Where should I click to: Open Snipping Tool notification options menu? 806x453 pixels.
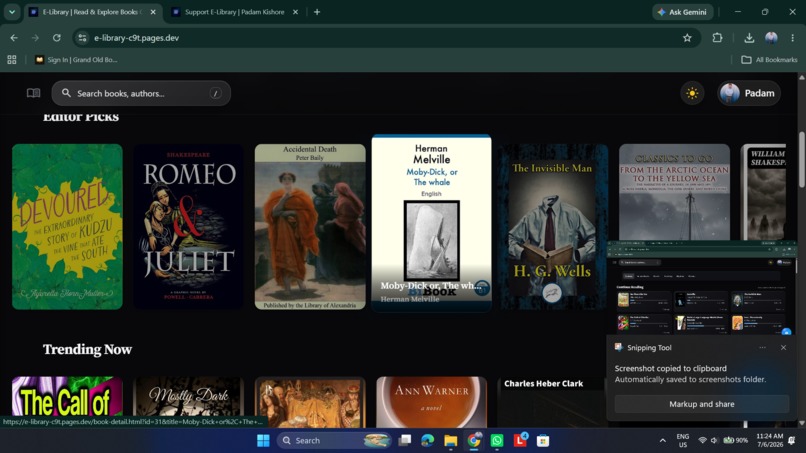click(762, 348)
